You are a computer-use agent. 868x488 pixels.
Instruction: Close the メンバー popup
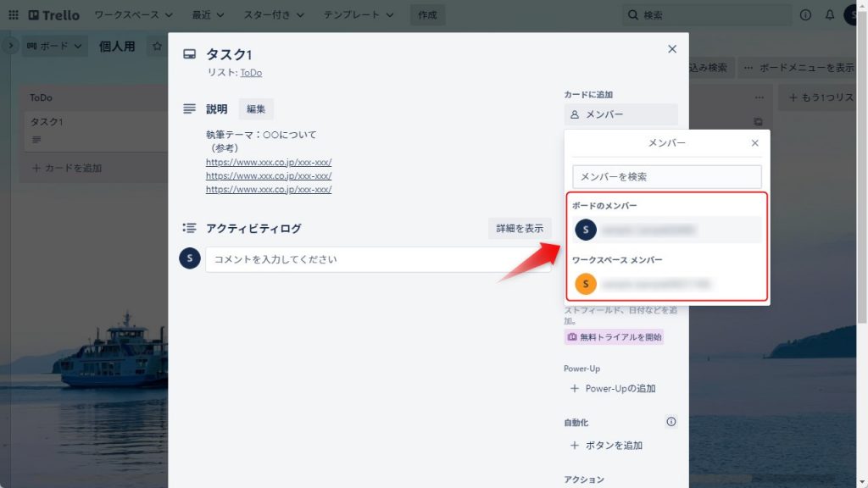point(754,143)
